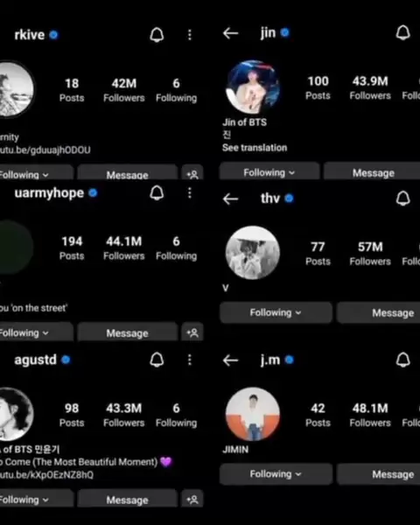The image size is (420, 525).
Task: Tap add-person suggestion icon on rkive profile
Action: click(x=192, y=173)
